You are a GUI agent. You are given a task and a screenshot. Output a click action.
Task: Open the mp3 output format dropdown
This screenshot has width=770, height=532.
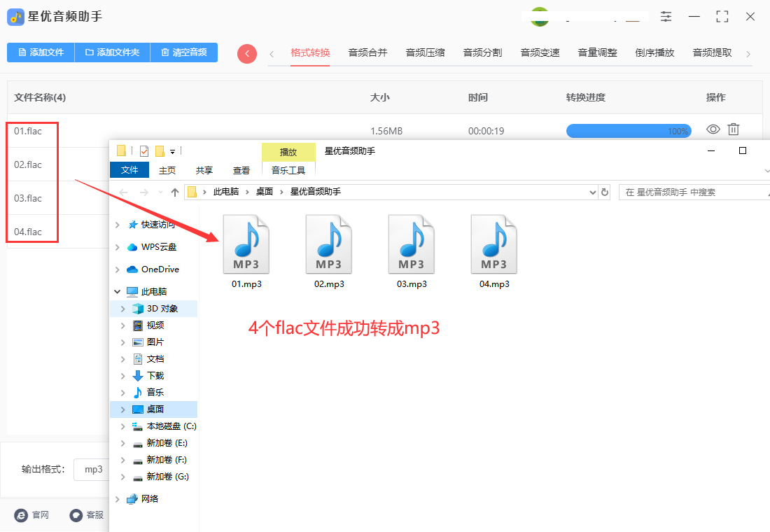(x=93, y=470)
